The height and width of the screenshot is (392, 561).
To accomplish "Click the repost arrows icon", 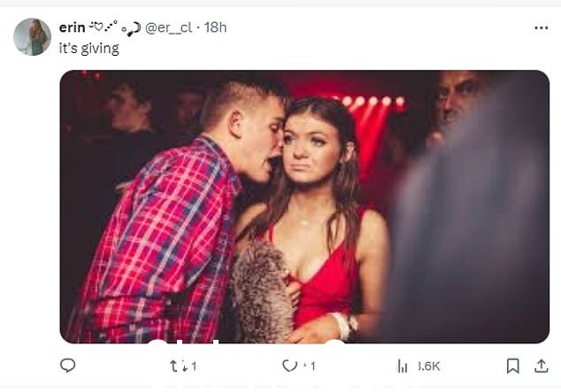I will coord(178,365).
